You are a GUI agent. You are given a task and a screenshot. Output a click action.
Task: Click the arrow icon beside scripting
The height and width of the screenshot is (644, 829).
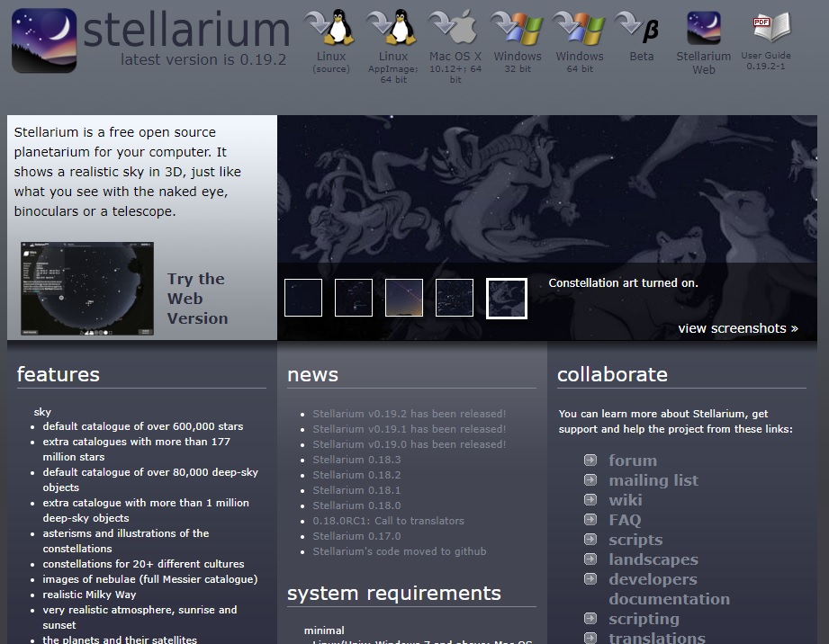590,618
